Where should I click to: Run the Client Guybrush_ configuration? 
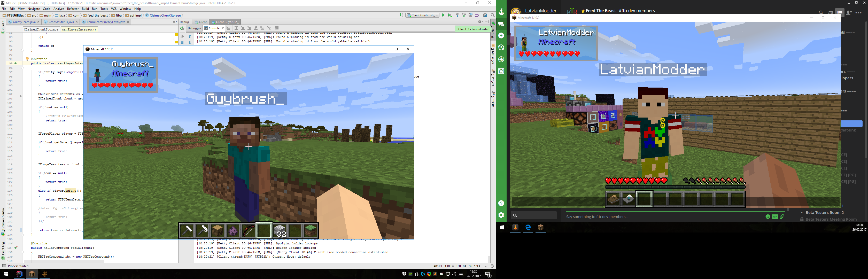(443, 15)
